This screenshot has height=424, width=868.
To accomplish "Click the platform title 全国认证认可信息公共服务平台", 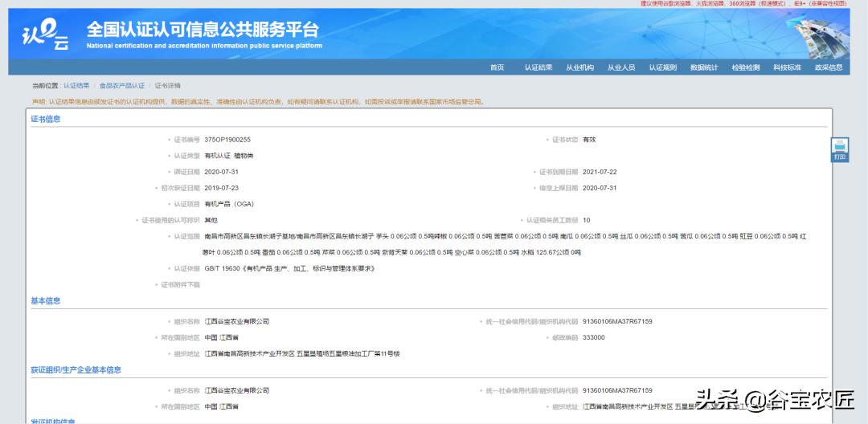I will pos(203,29).
